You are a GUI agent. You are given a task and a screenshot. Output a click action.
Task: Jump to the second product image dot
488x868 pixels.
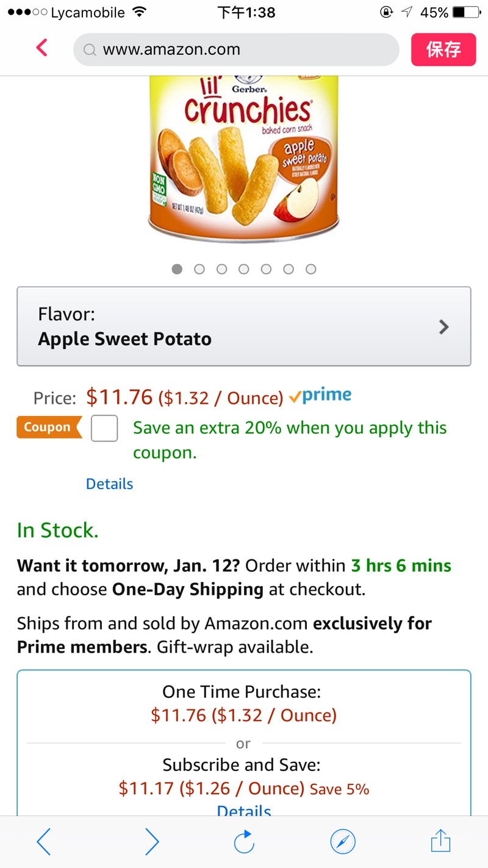tap(199, 269)
